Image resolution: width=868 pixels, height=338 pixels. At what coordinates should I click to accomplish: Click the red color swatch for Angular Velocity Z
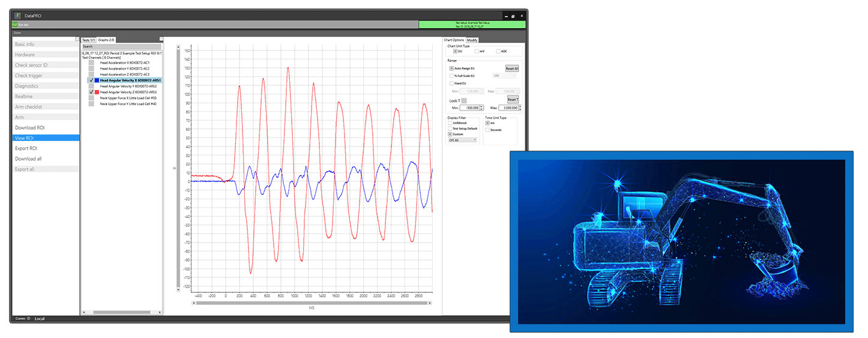click(96, 92)
